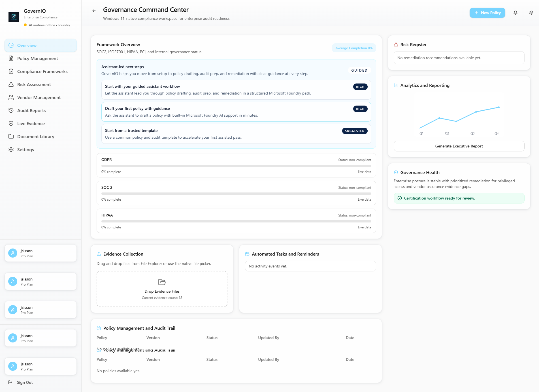This screenshot has width=539, height=392.
Task: Click the Audit Reports sidebar history icon
Action: pyautogui.click(x=11, y=110)
